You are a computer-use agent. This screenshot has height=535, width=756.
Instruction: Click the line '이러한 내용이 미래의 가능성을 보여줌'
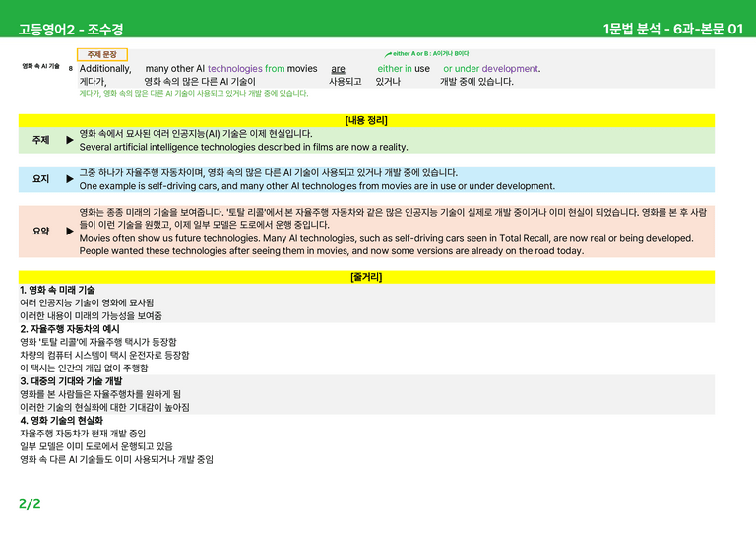[92, 316]
